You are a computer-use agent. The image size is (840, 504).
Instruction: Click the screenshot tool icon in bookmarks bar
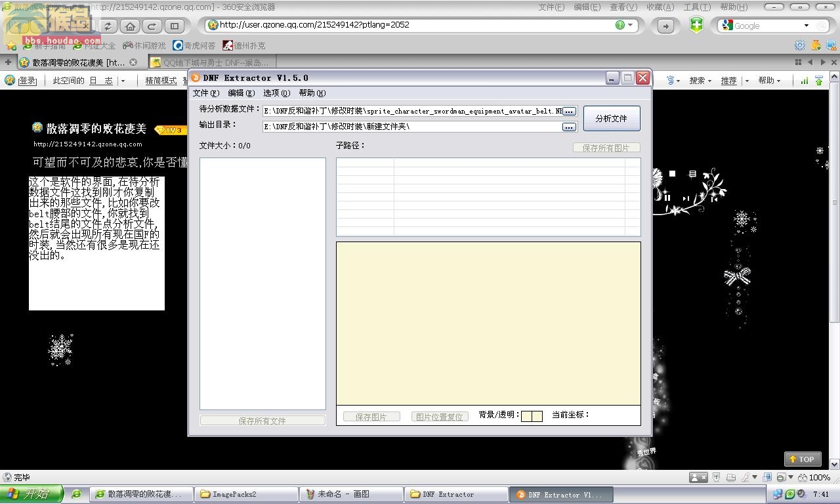click(832, 45)
